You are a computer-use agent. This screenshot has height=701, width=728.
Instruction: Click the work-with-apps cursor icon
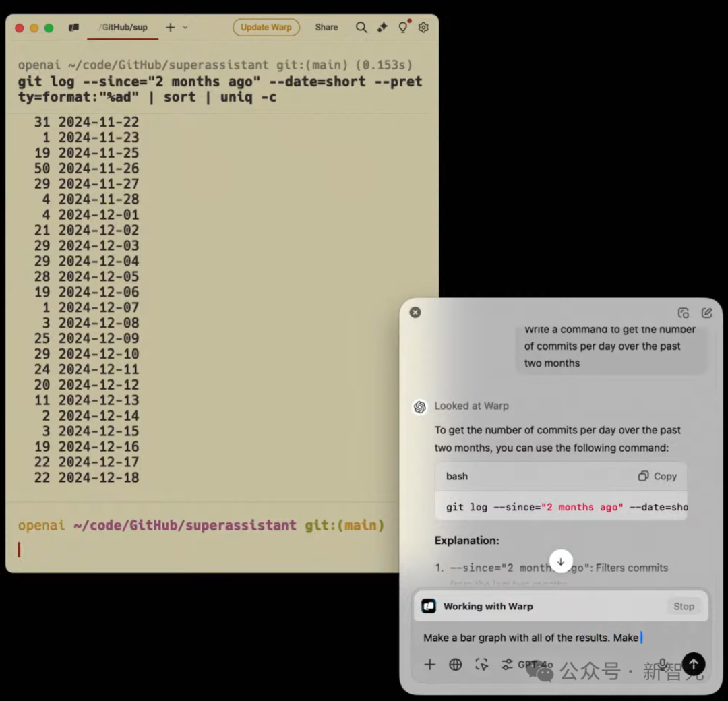click(x=481, y=665)
